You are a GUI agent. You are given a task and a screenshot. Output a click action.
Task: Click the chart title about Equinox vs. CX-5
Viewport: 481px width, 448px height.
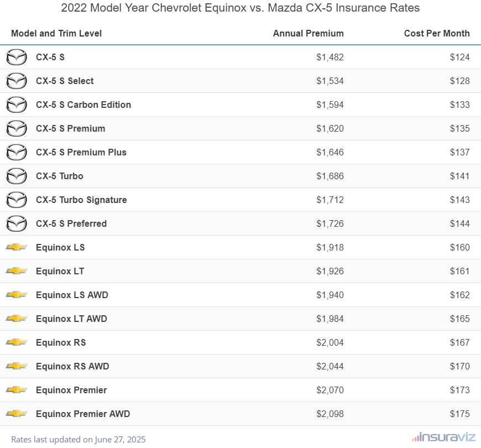(240, 8)
